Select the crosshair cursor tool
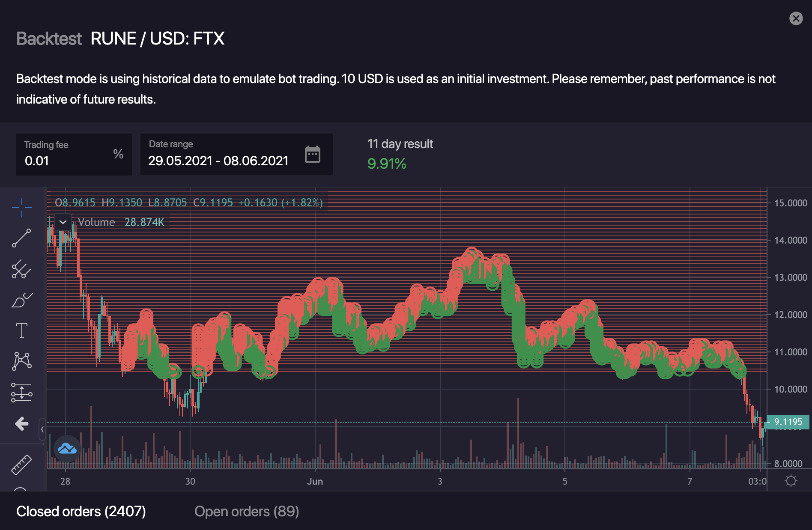The width and height of the screenshot is (812, 530). 21,208
